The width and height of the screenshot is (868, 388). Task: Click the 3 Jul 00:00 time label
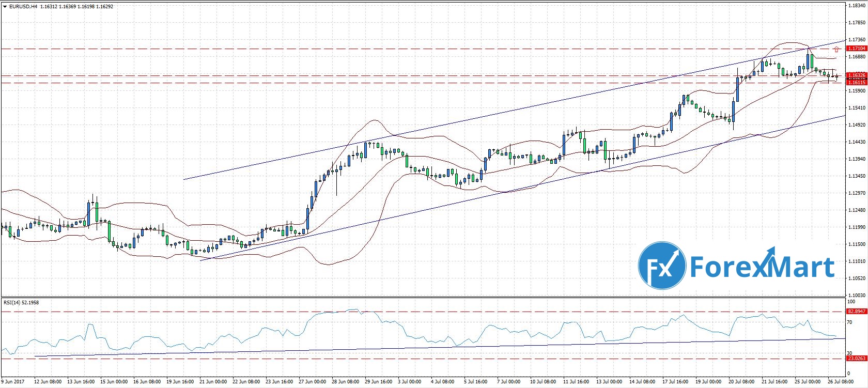[410, 382]
